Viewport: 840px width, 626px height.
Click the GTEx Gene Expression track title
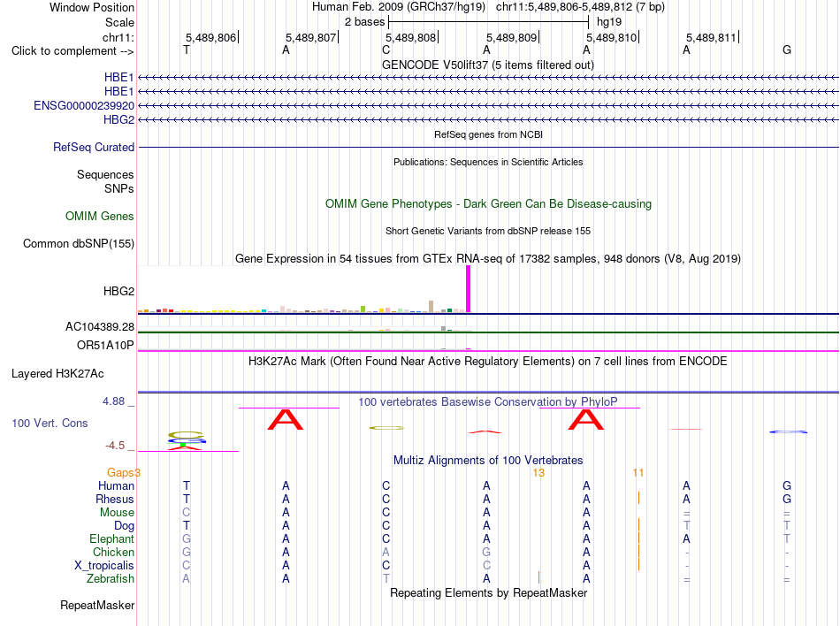pyautogui.click(x=487, y=259)
